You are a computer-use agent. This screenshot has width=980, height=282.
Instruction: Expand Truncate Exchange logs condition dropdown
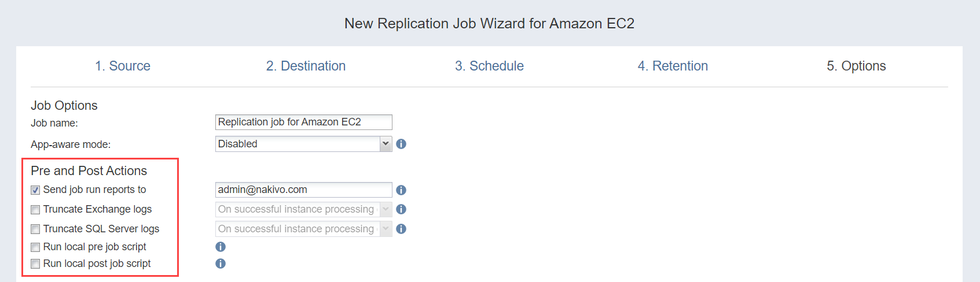pyautogui.click(x=386, y=209)
